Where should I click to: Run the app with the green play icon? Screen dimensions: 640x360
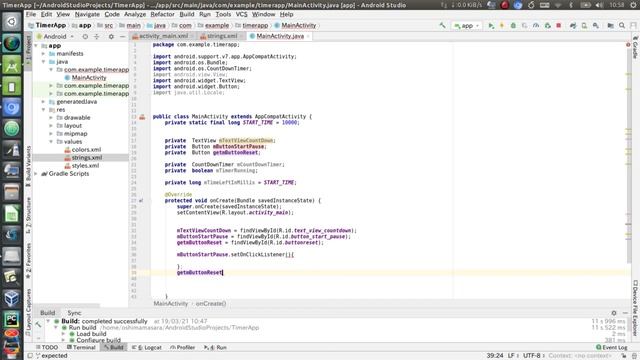[491, 25]
